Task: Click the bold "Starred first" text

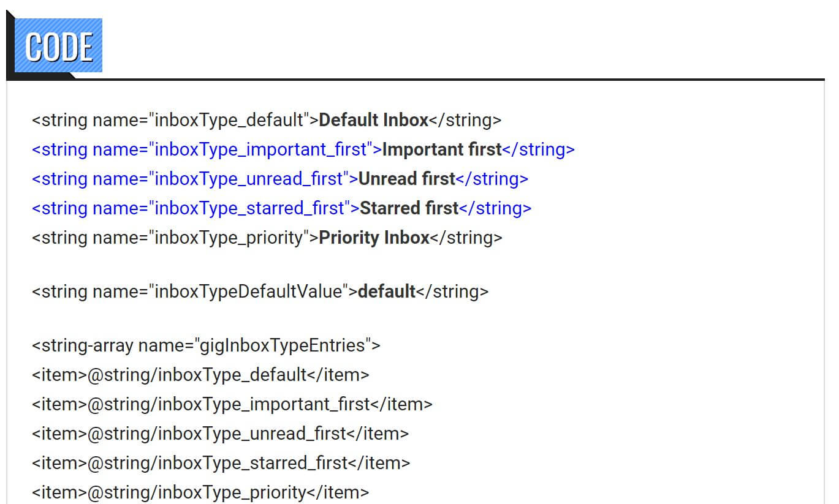Action: tap(409, 208)
